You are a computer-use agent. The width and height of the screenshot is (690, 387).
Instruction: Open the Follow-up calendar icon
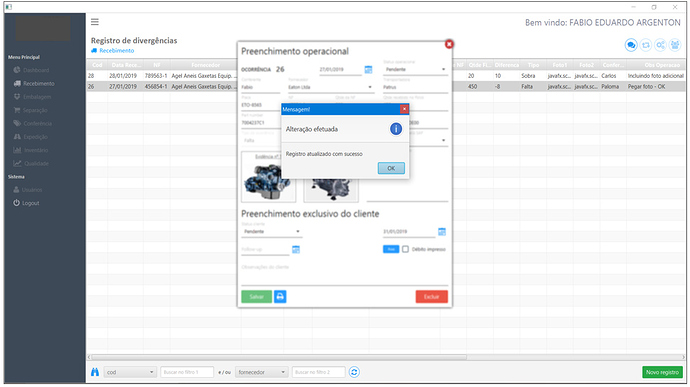(x=296, y=250)
